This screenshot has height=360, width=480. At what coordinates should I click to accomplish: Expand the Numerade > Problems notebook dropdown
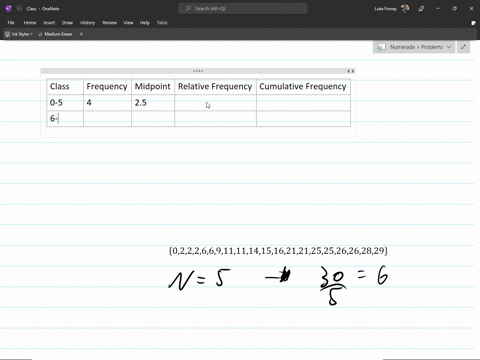point(449,47)
